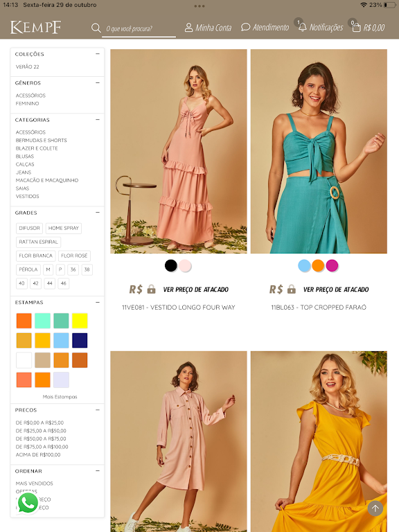Pick the beige estampa swatch

(x=42, y=360)
